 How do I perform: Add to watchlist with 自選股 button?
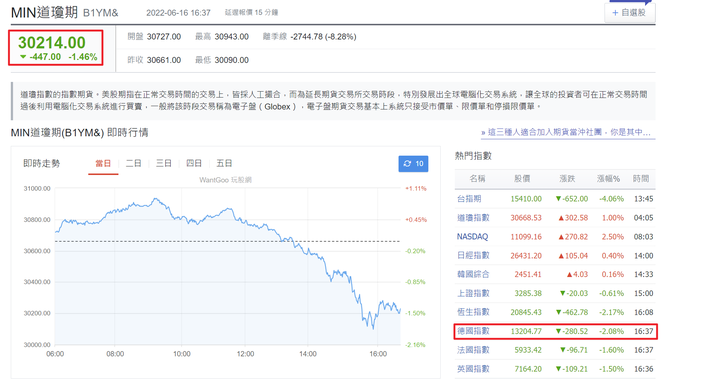630,13
